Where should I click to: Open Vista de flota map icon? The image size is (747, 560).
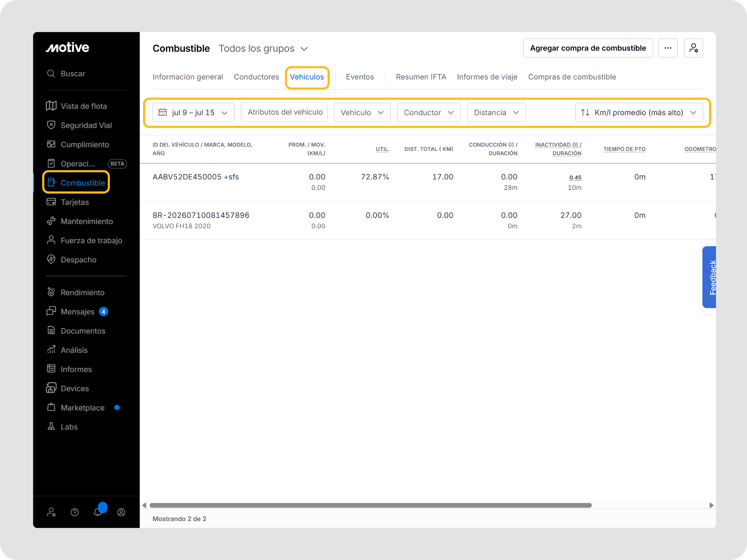point(51,106)
